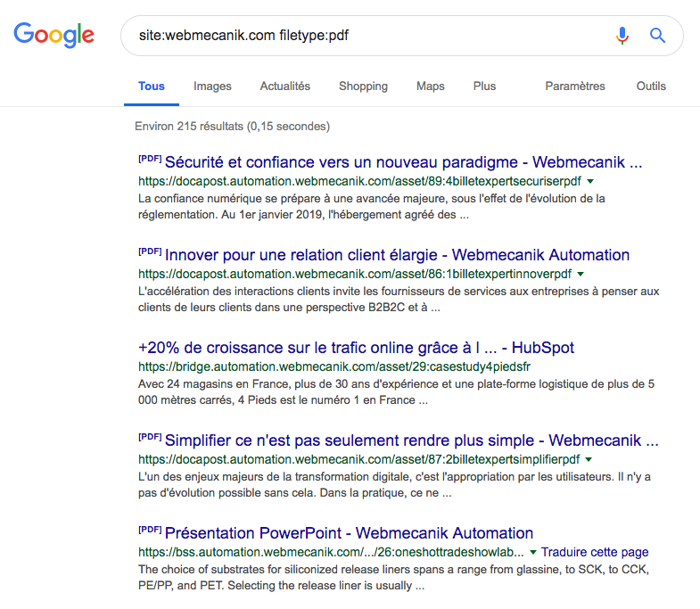
Task: Open Paramètres menu
Action: [x=575, y=86]
